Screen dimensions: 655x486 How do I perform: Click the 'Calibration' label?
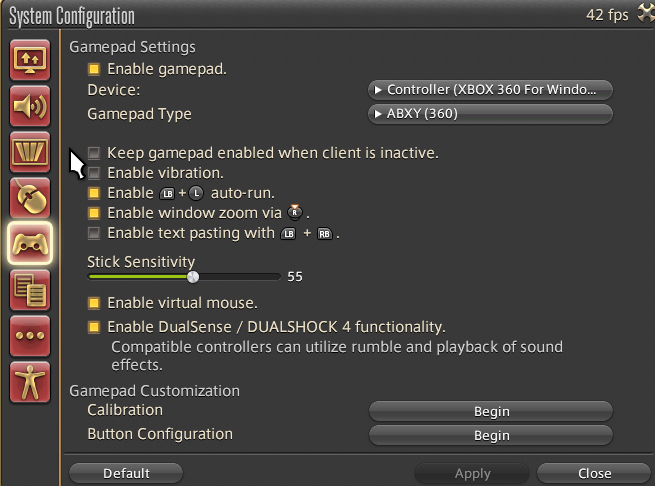coord(125,410)
